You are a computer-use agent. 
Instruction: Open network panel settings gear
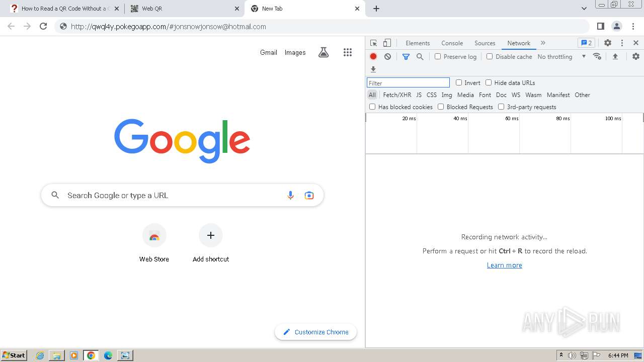636,56
